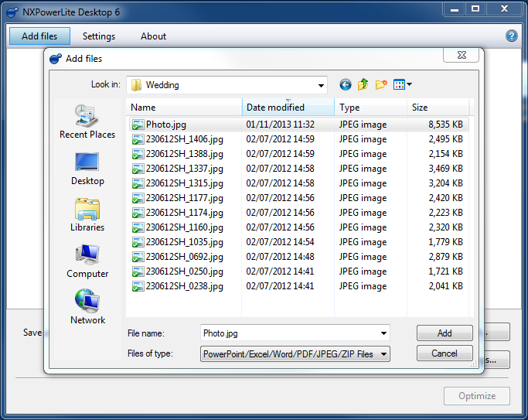
Task: Open the File name dropdown arrow
Action: 383,333
